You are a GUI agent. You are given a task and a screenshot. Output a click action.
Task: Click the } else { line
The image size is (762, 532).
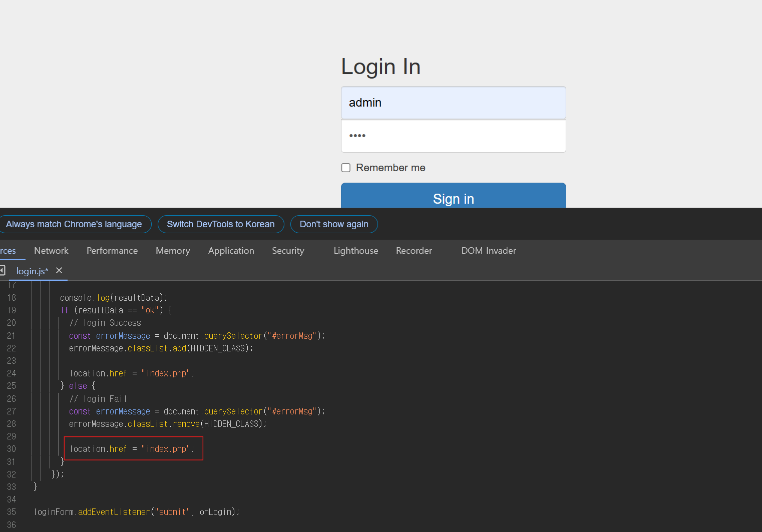(x=78, y=386)
